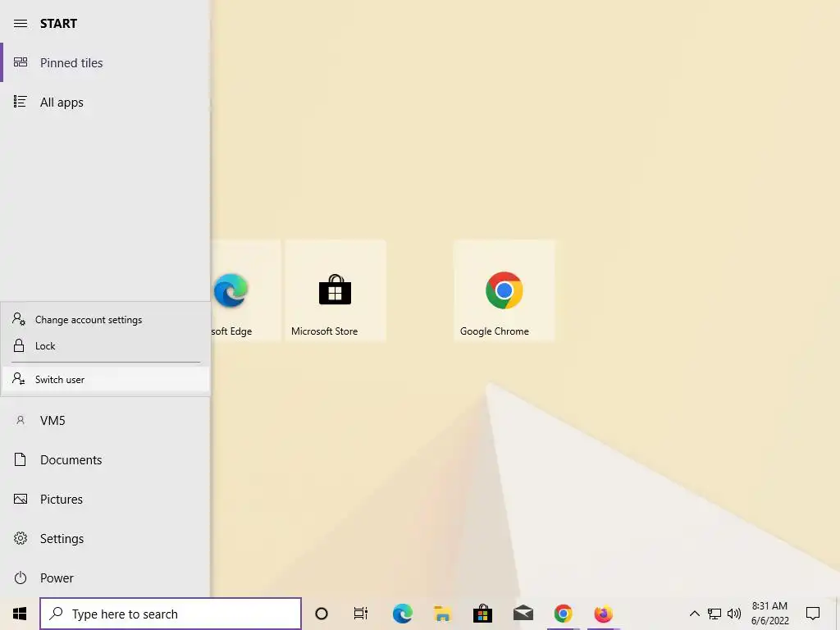Viewport: 840px width, 630px height.
Task: Open the VM5 user account entry
Action: click(105, 421)
